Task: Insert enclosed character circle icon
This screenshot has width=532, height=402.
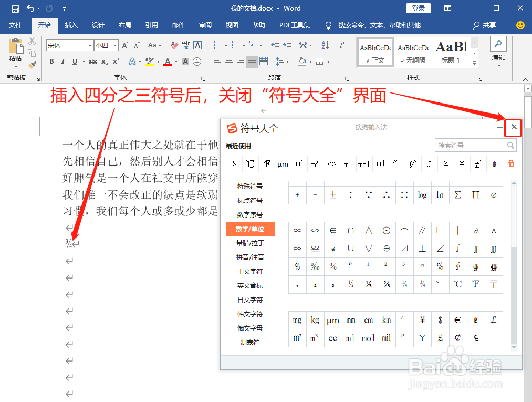Action: pos(197,61)
